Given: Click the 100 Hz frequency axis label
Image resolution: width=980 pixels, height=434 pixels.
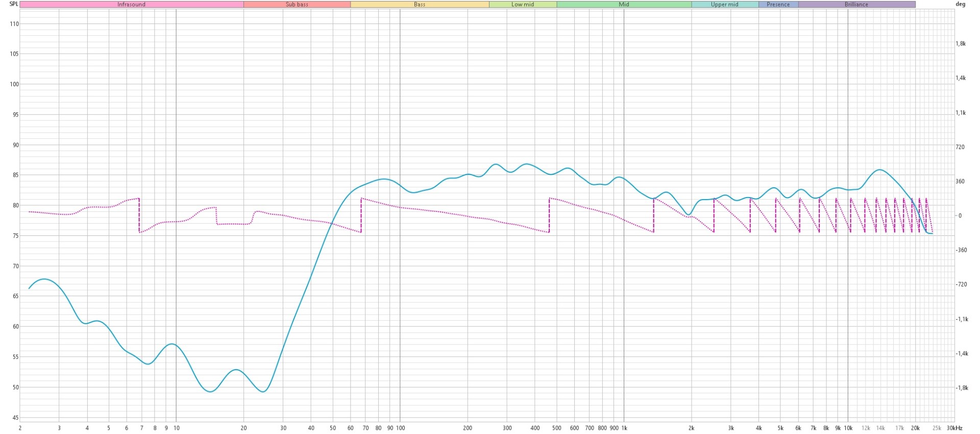Looking at the screenshot, I should (x=400, y=428).
